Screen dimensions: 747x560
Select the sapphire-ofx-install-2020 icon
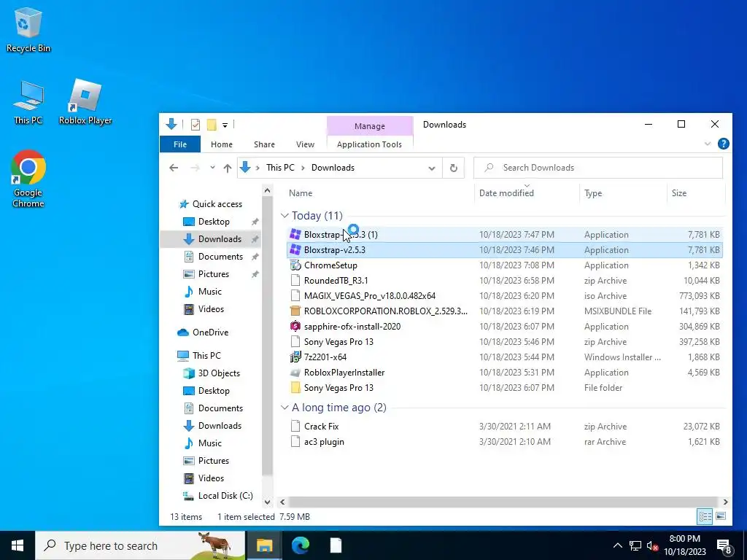pos(295,326)
